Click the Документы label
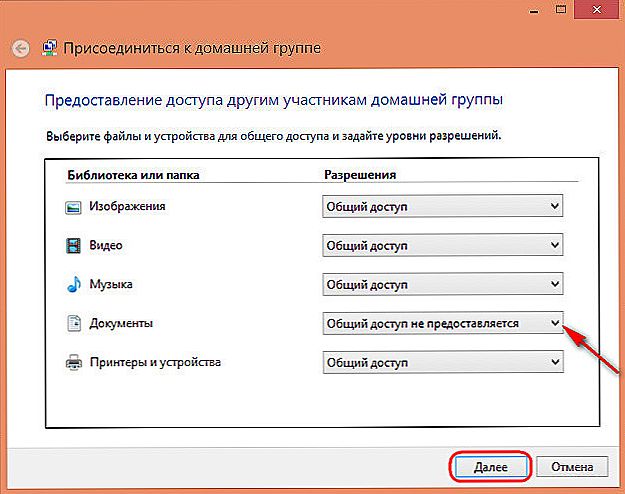The image size is (625, 494). point(121,323)
